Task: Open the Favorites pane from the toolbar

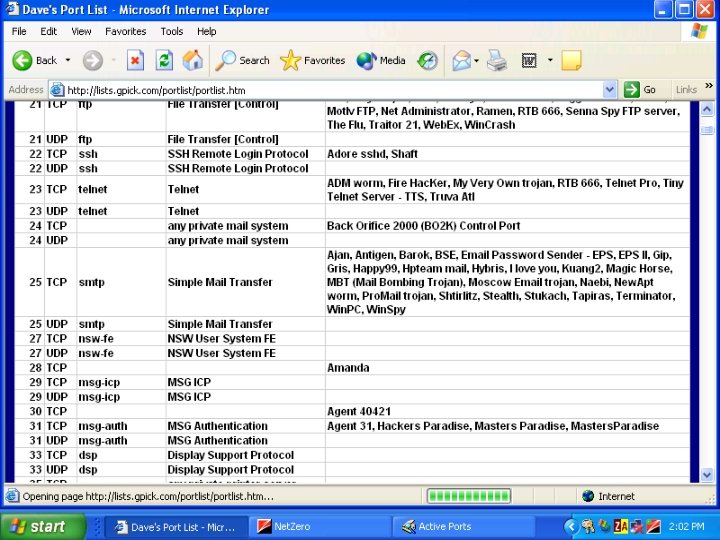Action: (313, 60)
